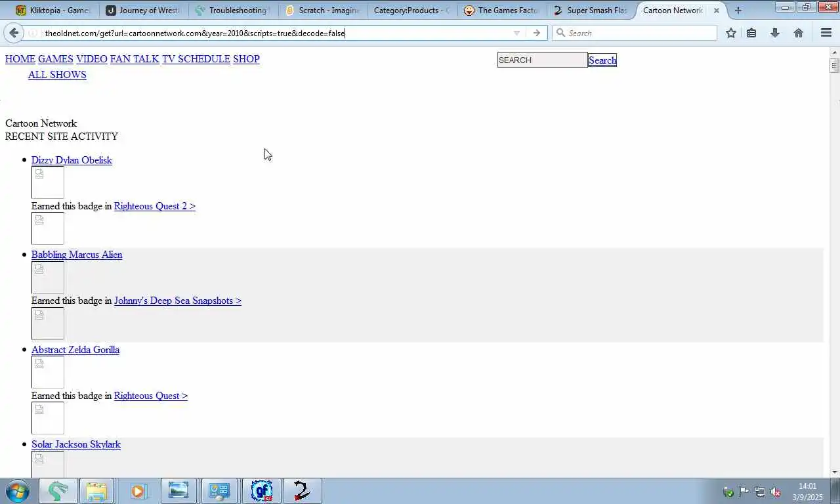Click broken image under Dizzy Dylan Obelisk
This screenshot has height=504, width=840.
(x=48, y=182)
